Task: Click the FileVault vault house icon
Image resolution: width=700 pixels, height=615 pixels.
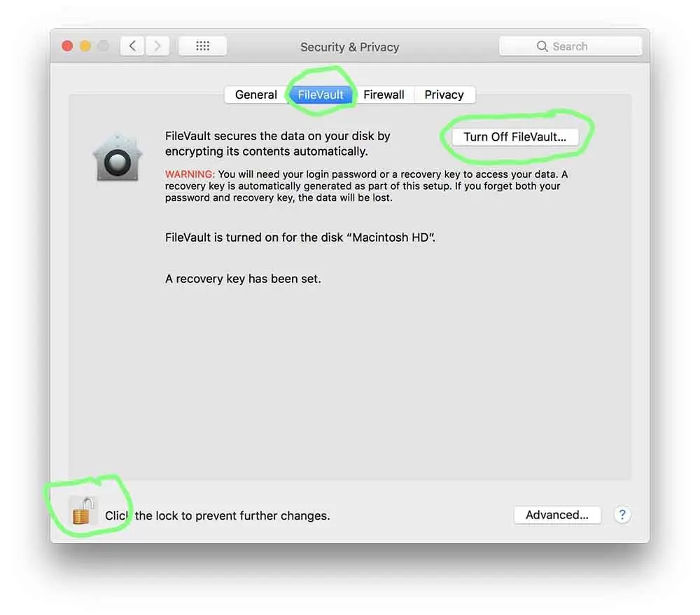Action: point(118,158)
